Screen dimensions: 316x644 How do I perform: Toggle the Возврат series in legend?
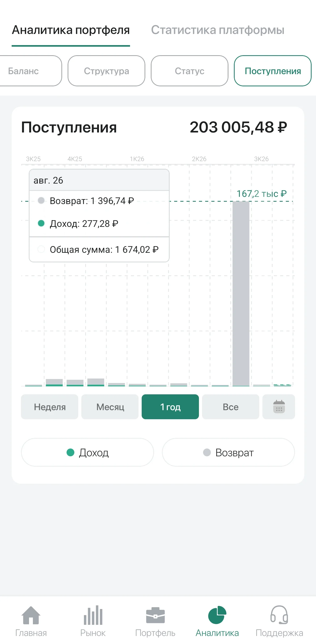[x=228, y=452]
